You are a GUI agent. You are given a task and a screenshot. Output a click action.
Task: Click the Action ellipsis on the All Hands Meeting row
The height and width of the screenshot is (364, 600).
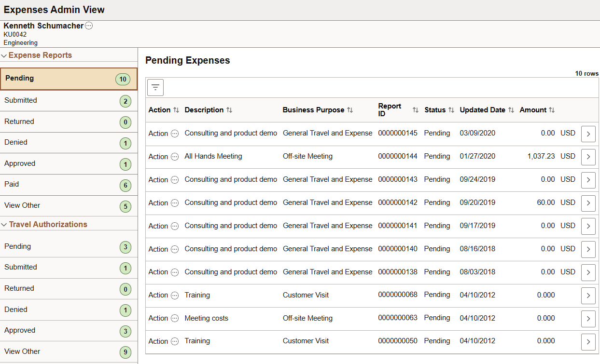pos(175,156)
